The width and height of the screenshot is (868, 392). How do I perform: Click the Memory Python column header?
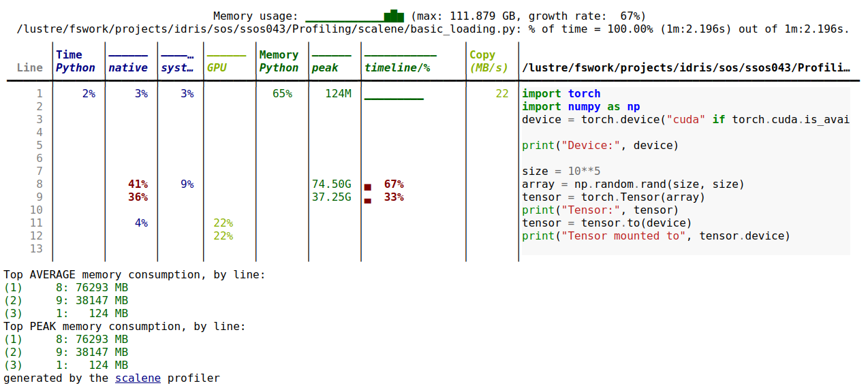[x=279, y=61]
